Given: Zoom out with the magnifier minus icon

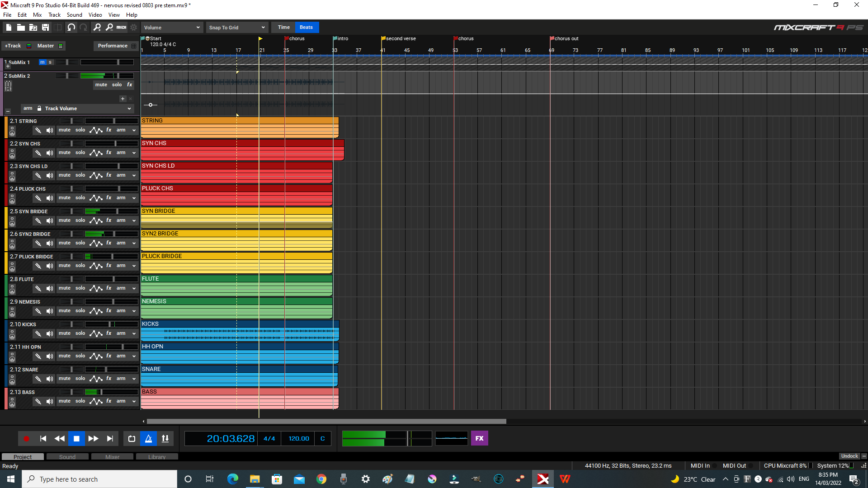Looking at the screenshot, I should [109, 28].
